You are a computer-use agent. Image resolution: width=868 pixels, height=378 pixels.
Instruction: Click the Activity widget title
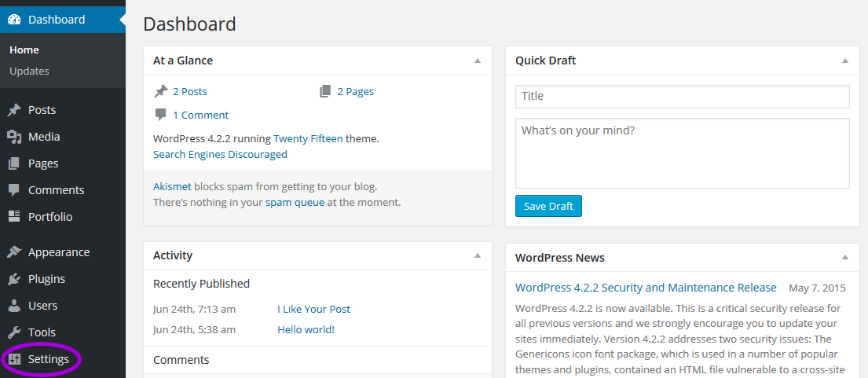pyautogui.click(x=173, y=255)
